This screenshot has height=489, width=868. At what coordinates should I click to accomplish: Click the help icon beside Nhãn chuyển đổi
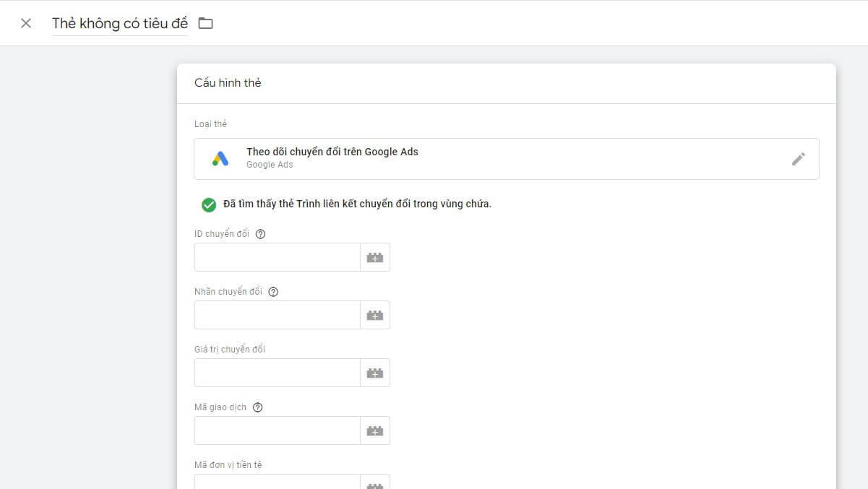tap(273, 291)
